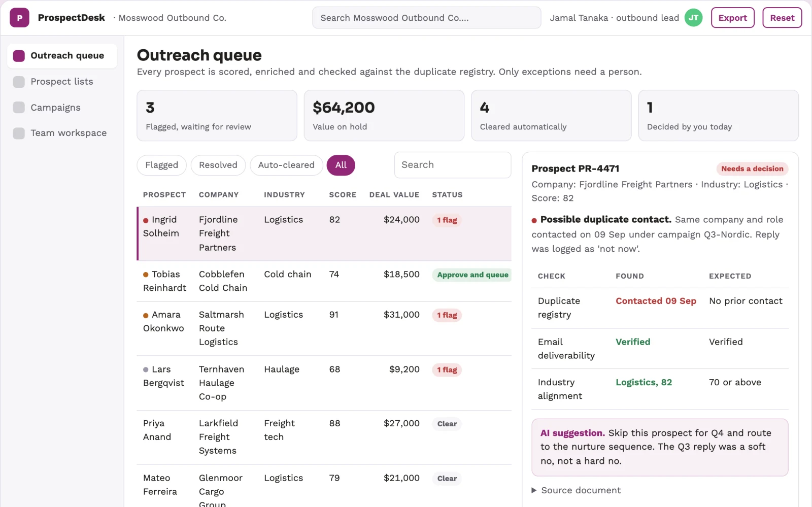Click the Prospect lists sidebar icon
812x507 pixels.
[19, 82]
